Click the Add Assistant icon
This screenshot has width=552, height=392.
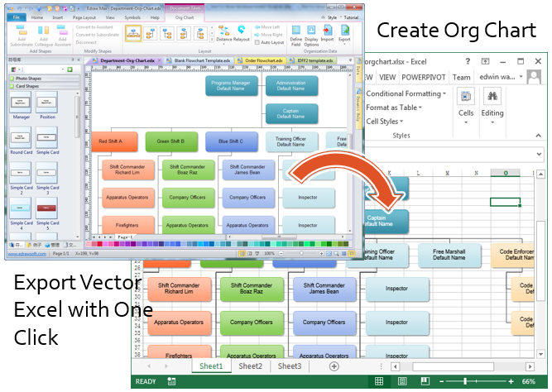pos(62,30)
